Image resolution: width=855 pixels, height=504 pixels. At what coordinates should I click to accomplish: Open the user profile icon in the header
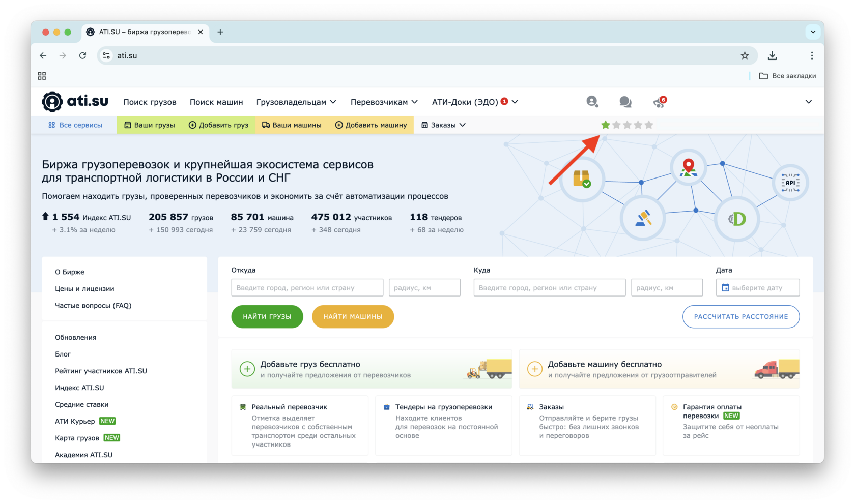[592, 102]
